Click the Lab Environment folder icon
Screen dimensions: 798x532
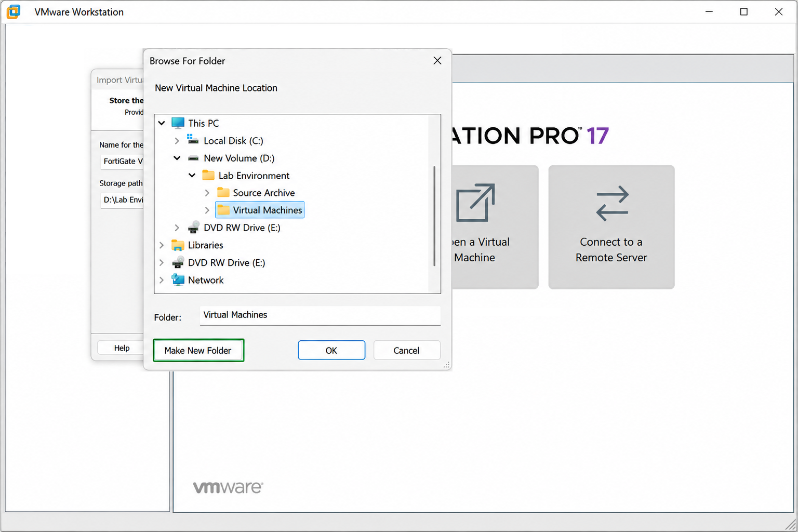[208, 175]
